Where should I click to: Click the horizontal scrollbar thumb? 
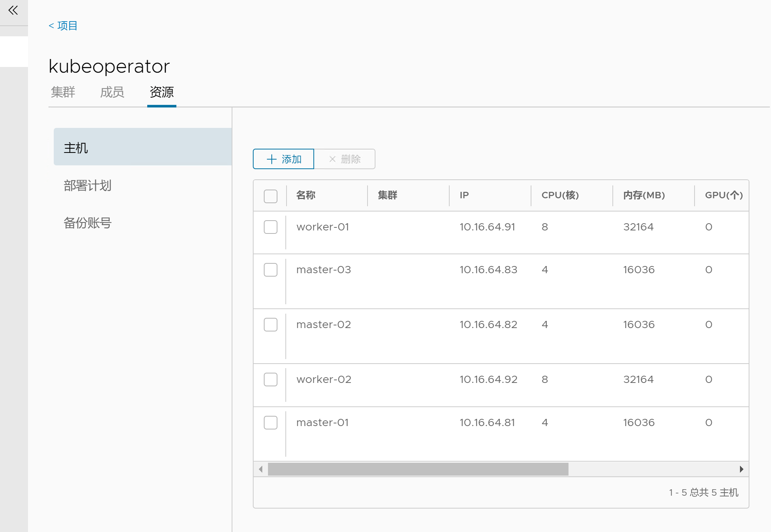418,469
